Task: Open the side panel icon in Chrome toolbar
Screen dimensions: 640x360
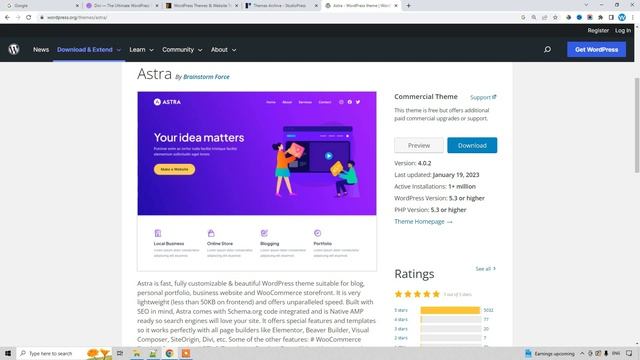Action: (611, 18)
